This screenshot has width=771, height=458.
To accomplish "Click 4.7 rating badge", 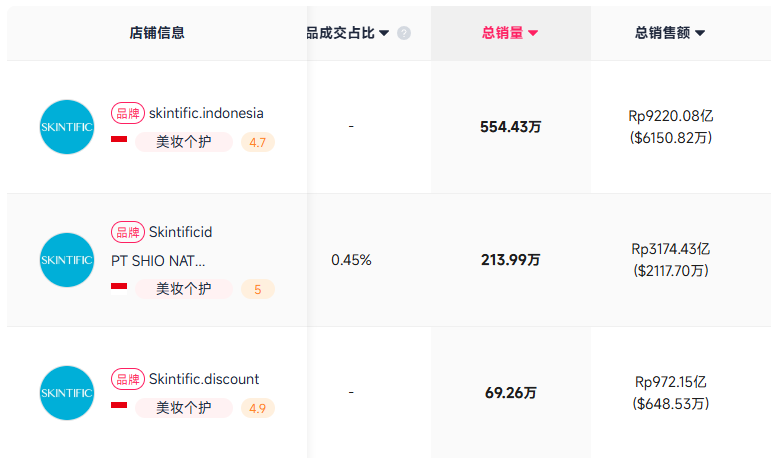I will pyautogui.click(x=258, y=142).
